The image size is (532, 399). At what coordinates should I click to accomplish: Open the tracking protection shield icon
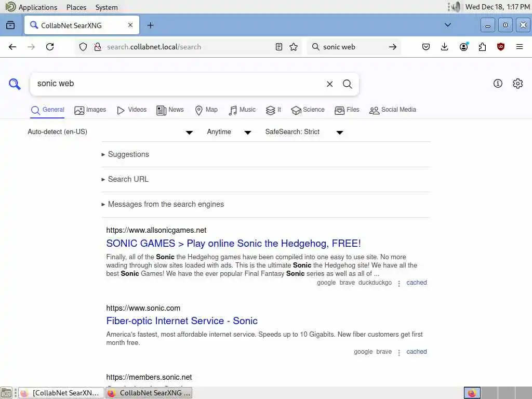pos(83,47)
